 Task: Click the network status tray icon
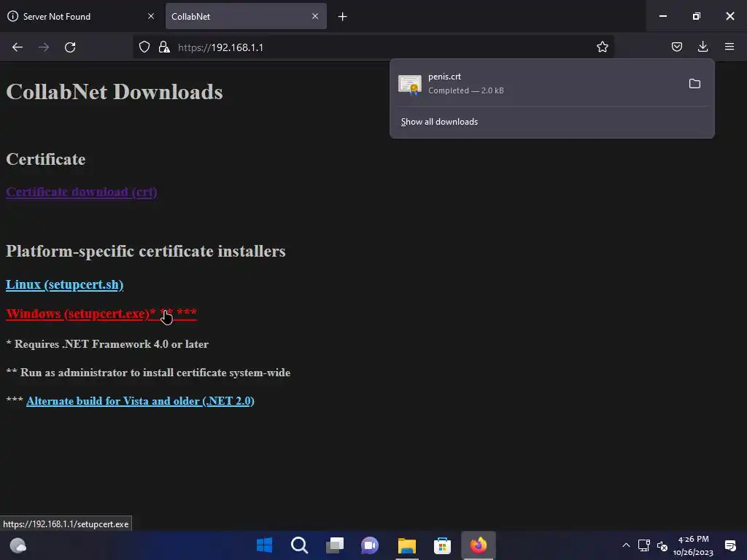(x=643, y=545)
